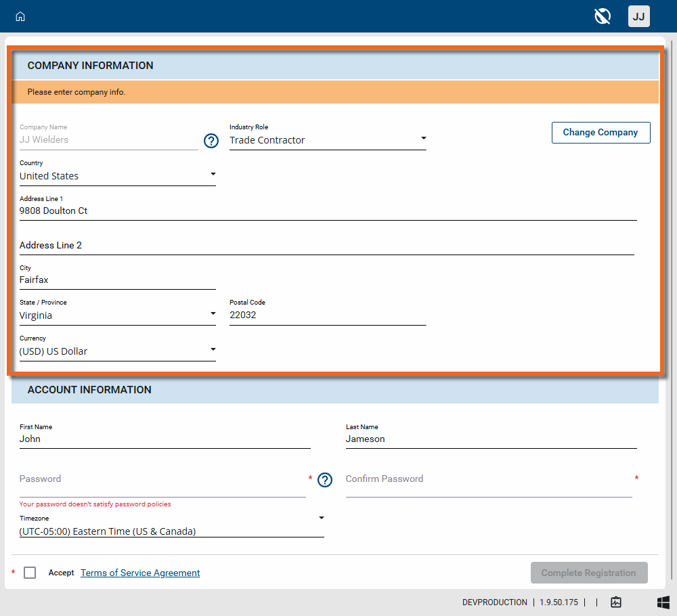Click the Change Company button
The width and height of the screenshot is (677, 616).
coord(600,133)
